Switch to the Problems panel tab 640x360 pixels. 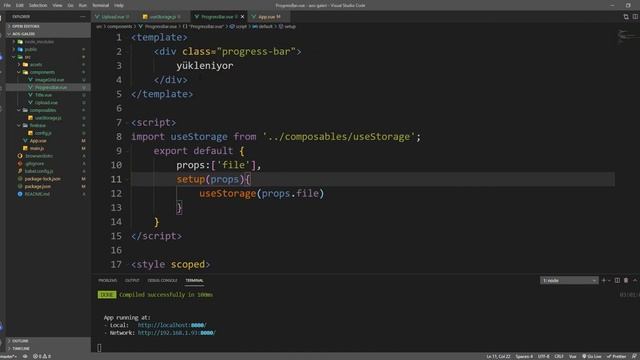click(x=108, y=280)
